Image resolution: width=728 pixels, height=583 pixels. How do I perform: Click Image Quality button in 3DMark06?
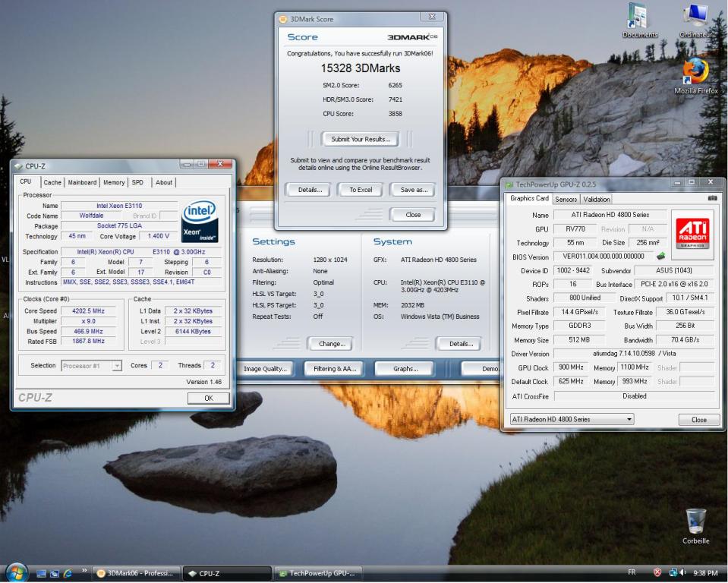pos(265,369)
